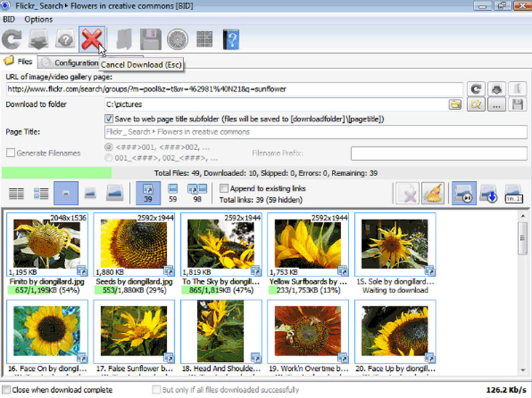The height and width of the screenshot is (398, 532).
Task: Click the green overall download progress bar
Action: click(57, 173)
